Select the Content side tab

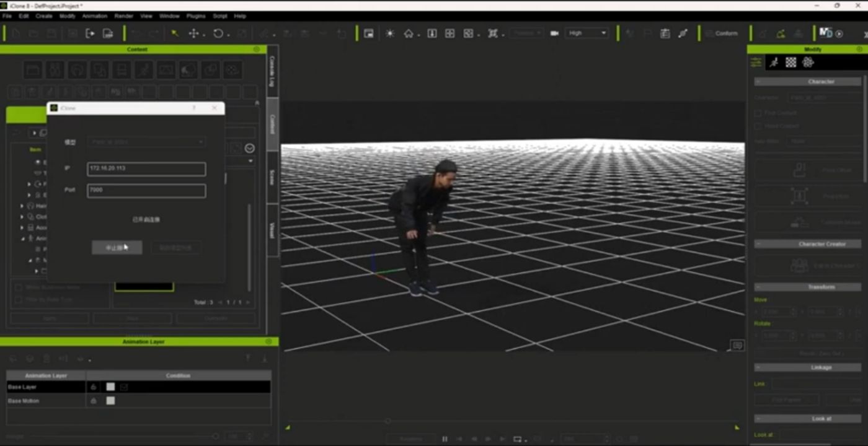click(x=272, y=125)
